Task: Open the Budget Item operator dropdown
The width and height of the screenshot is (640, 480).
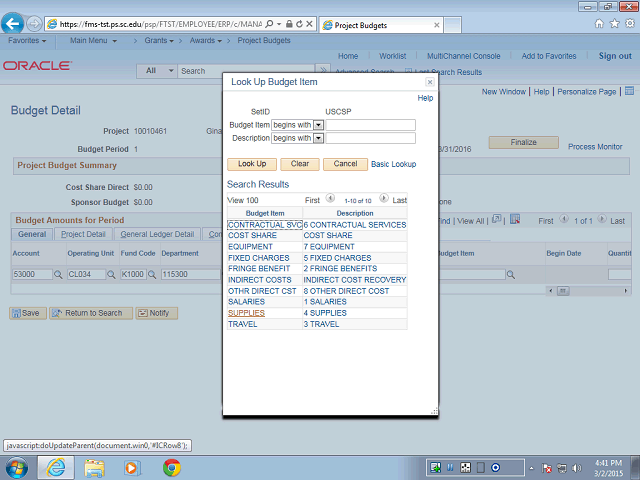Action: click(x=318, y=125)
